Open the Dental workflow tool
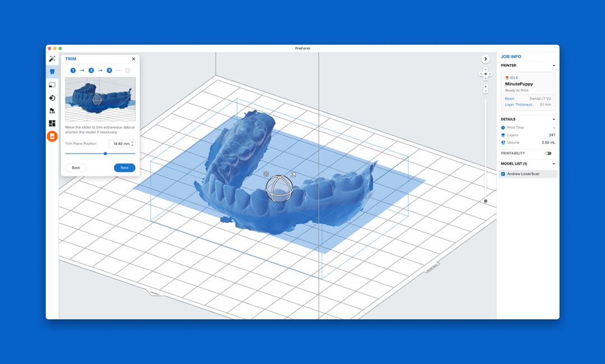The height and width of the screenshot is (364, 605). coord(52,72)
